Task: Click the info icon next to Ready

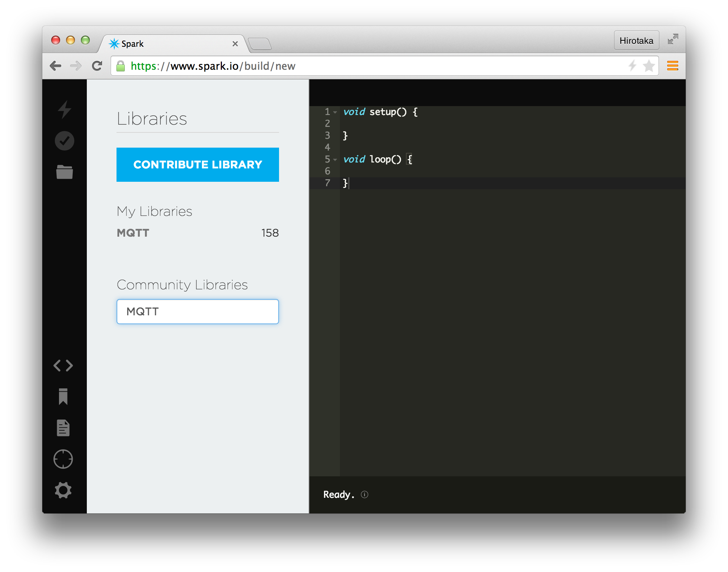Action: tap(365, 494)
